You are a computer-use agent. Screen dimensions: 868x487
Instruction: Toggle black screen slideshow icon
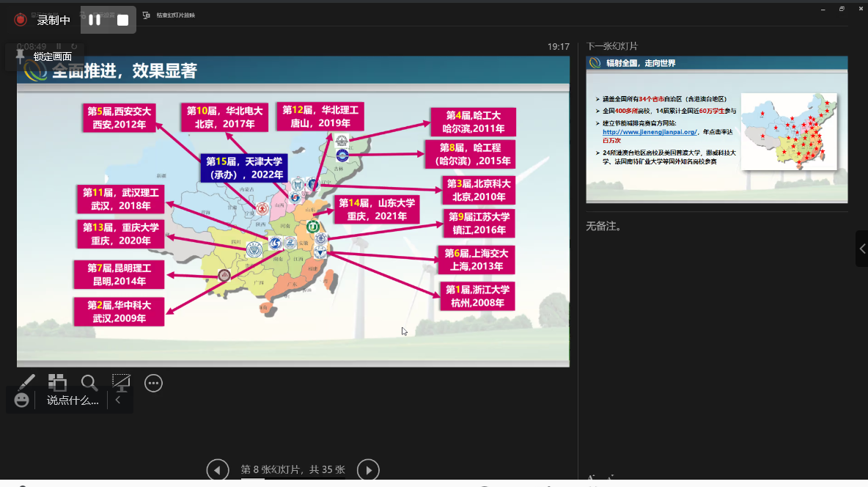click(121, 382)
